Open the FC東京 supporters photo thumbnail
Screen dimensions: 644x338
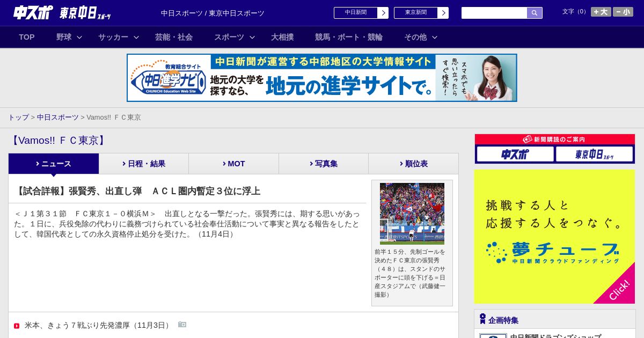(x=412, y=214)
